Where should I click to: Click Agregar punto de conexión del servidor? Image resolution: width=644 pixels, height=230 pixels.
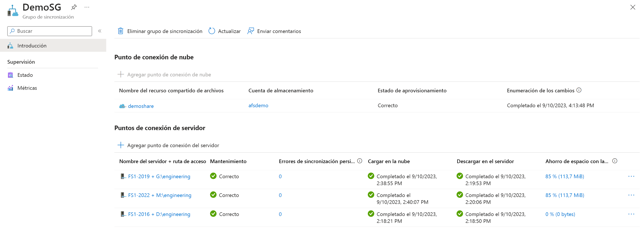[168, 145]
